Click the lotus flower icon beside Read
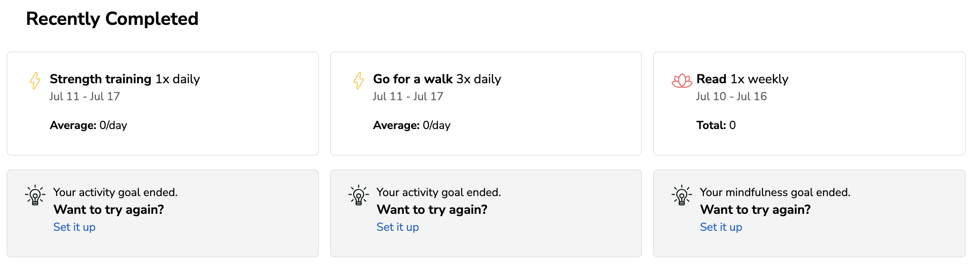980x273 pixels. (x=682, y=80)
